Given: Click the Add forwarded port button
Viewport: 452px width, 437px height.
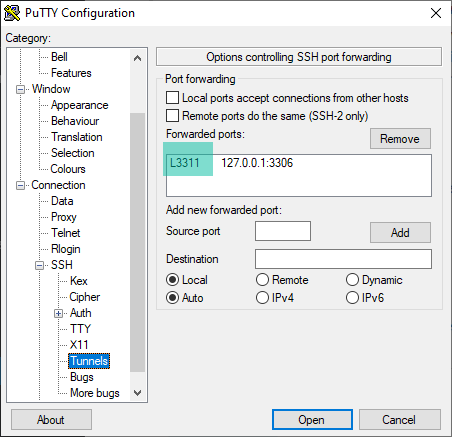Looking at the screenshot, I should click(400, 233).
